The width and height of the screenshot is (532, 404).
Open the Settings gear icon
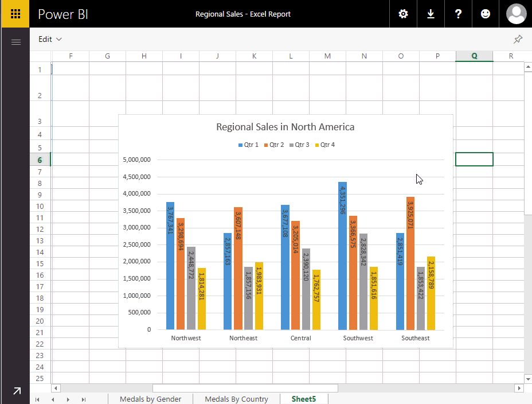pos(403,14)
